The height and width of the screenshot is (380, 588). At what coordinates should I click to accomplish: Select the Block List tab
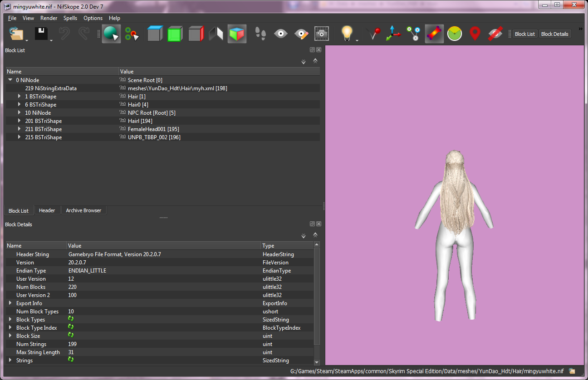coord(19,210)
